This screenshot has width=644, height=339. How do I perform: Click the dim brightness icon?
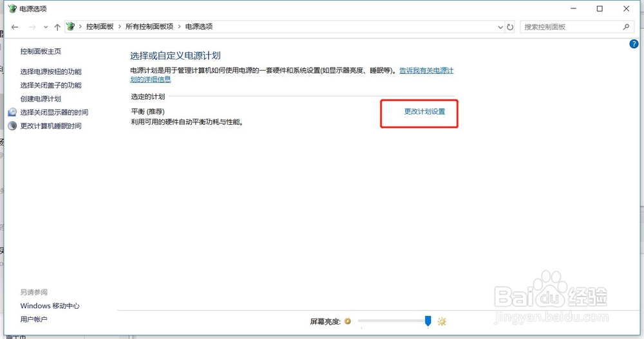point(348,322)
